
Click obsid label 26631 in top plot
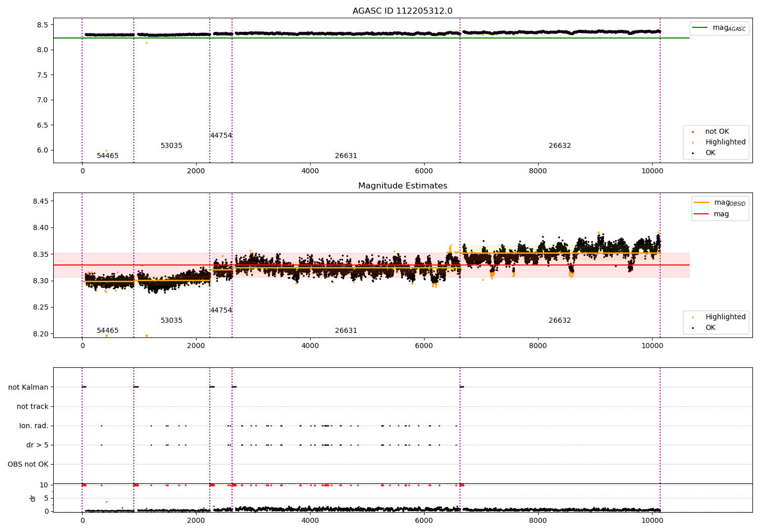(346, 156)
